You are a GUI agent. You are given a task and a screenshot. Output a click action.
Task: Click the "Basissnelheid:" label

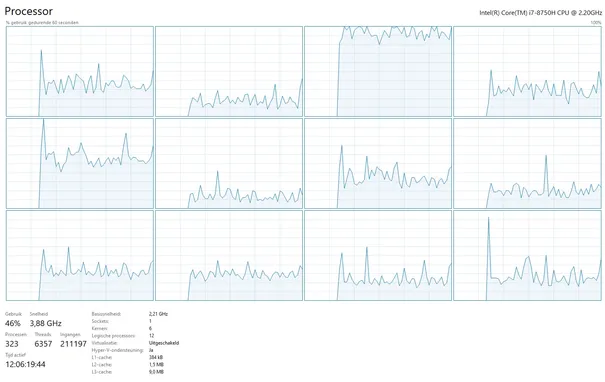106,314
